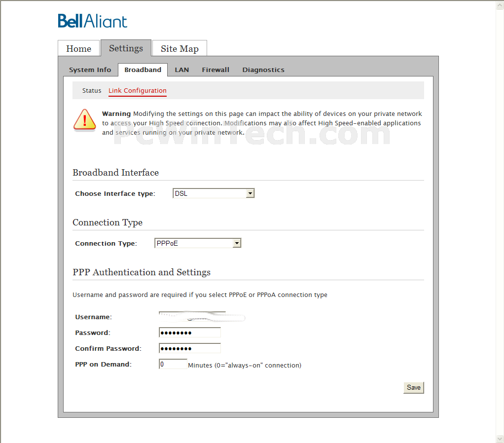Viewport: 504px width, 443px height.
Task: Open the Diagnostics sub-tab
Action: pyautogui.click(x=263, y=70)
